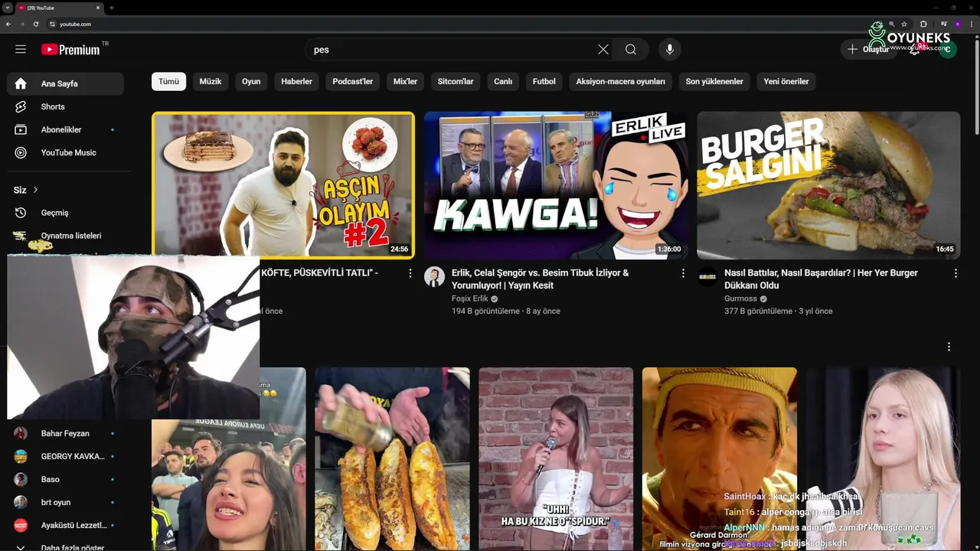
Task: Open Baso subscription channel
Action: coord(65,479)
